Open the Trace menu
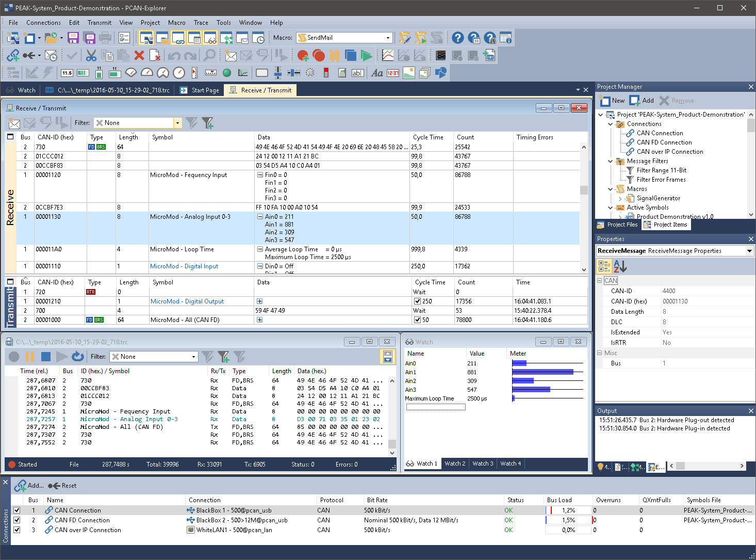756x560 pixels. coord(201,23)
